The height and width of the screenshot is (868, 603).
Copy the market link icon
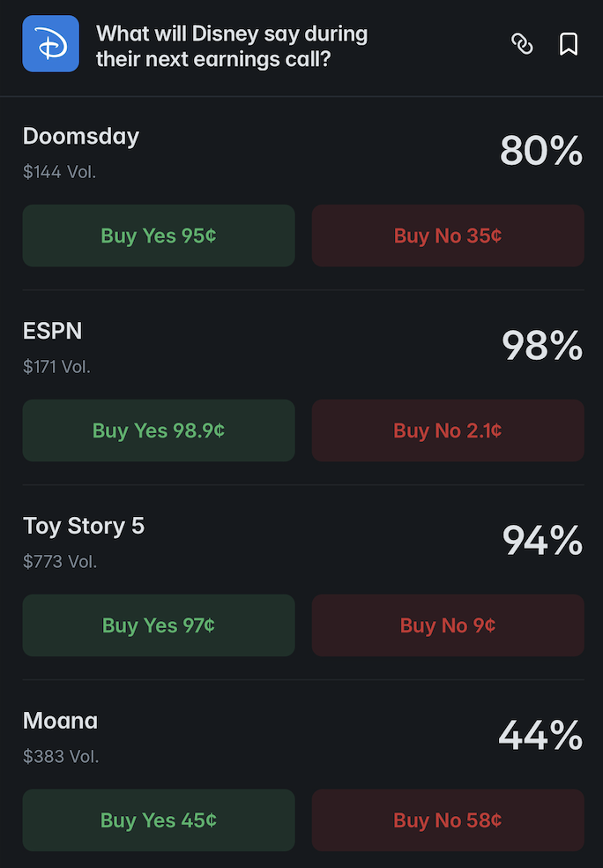point(522,44)
